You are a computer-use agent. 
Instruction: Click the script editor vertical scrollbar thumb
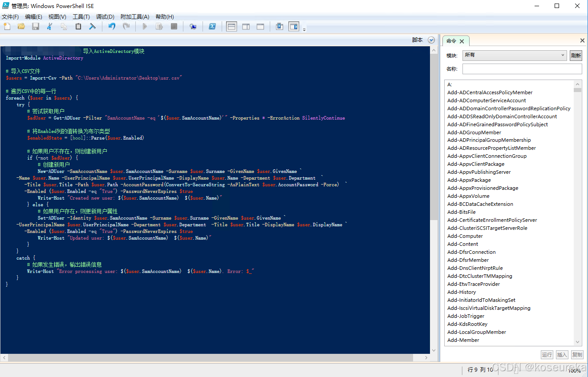pos(434,136)
